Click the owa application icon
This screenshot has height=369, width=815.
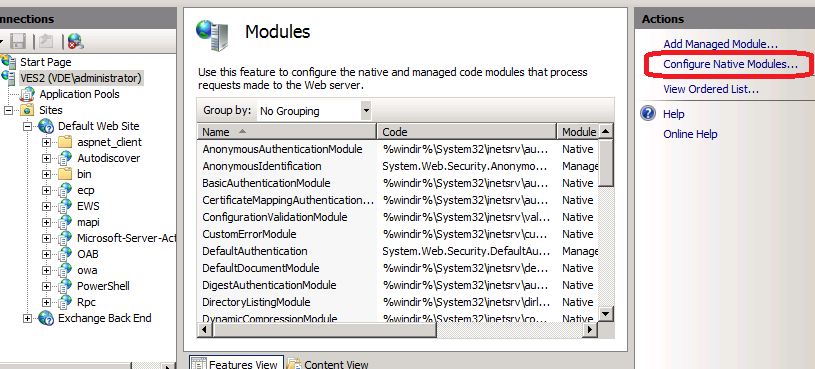pos(65,270)
